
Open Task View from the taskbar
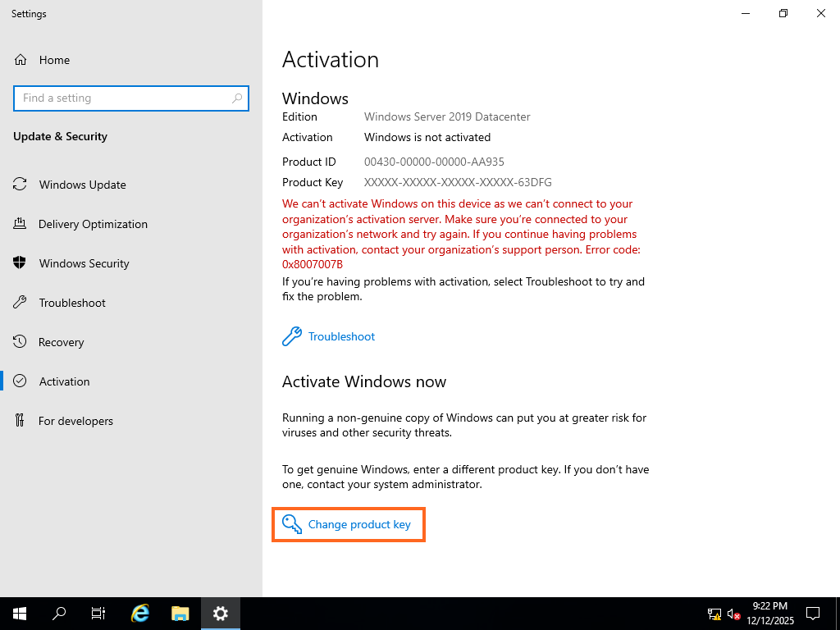pos(98,613)
